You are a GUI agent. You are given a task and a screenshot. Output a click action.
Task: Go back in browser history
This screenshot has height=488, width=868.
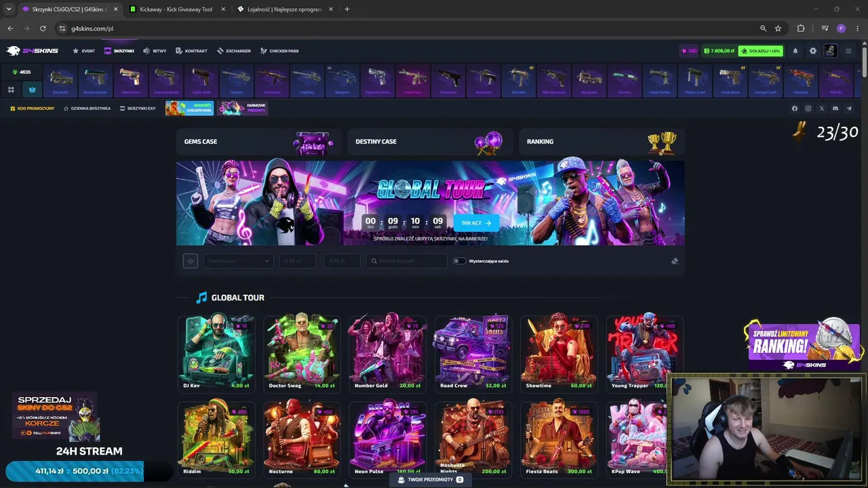pos(10,28)
